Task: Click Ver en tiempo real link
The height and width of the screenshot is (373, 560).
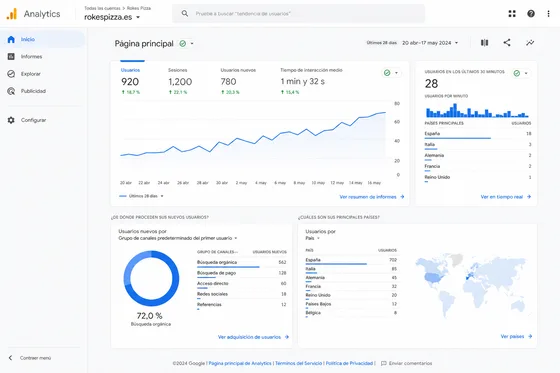Action: point(502,197)
